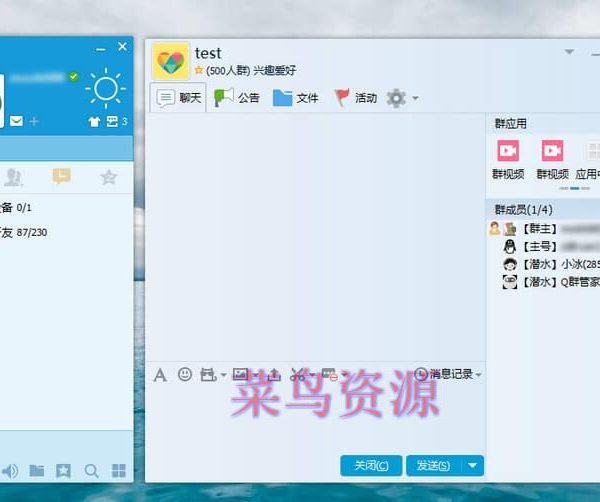Viewport: 600px width, 502px height.
Task: Expand the send button dropdown arrow
Action: click(473, 466)
